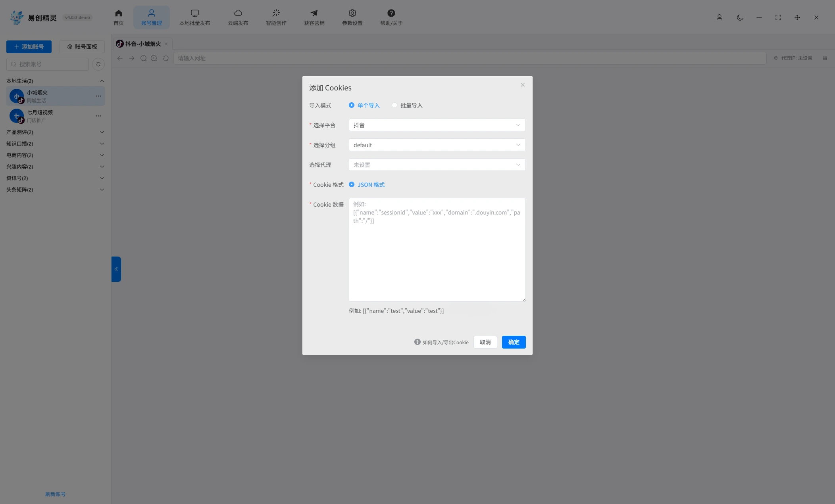This screenshot has width=835, height=504.
Task: Confirm with the 确定 button
Action: tap(514, 342)
